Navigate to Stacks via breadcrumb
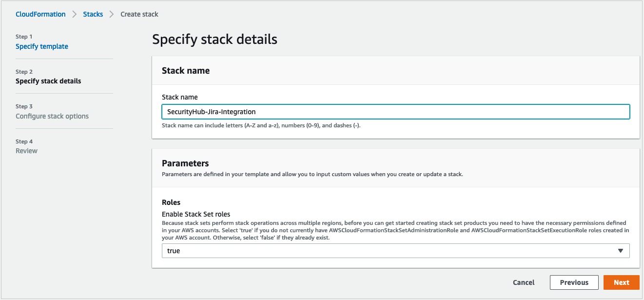The image size is (644, 300). (x=93, y=14)
